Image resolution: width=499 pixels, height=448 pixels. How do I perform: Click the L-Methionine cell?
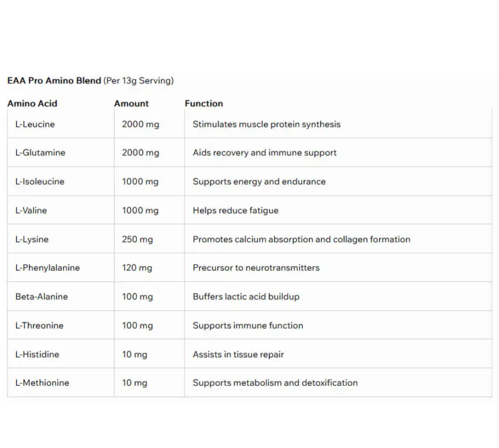click(42, 383)
